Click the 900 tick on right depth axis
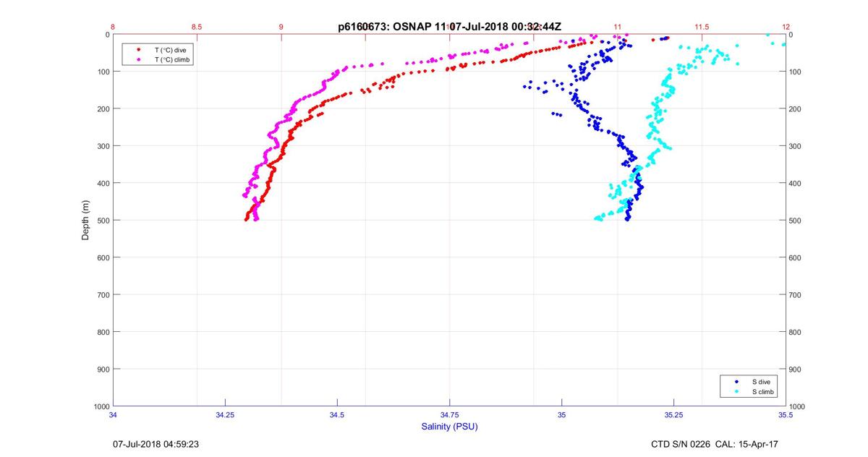The image size is (868, 457). (795, 370)
